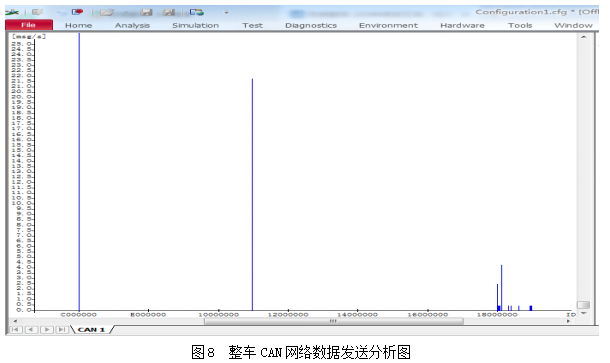This screenshot has width=610, height=363.
Task: Select the CAN 1 sheet tab
Action: pyautogui.click(x=91, y=330)
